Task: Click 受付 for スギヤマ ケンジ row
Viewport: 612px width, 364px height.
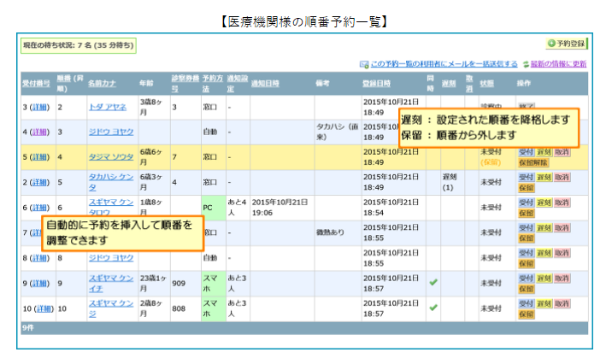Action: pos(526,303)
